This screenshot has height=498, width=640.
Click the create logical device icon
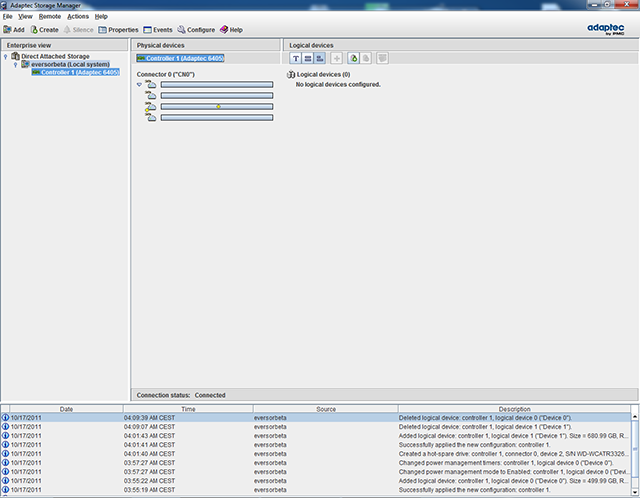coord(353,58)
